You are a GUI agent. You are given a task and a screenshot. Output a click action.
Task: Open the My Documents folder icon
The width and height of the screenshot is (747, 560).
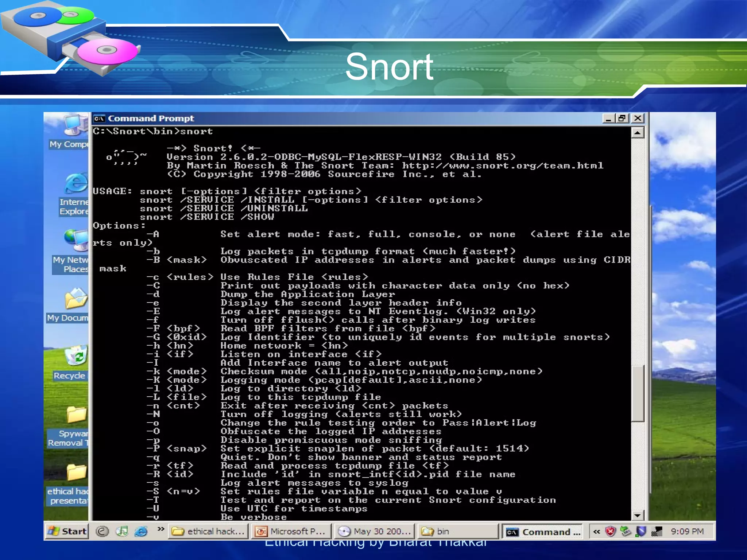(x=76, y=299)
